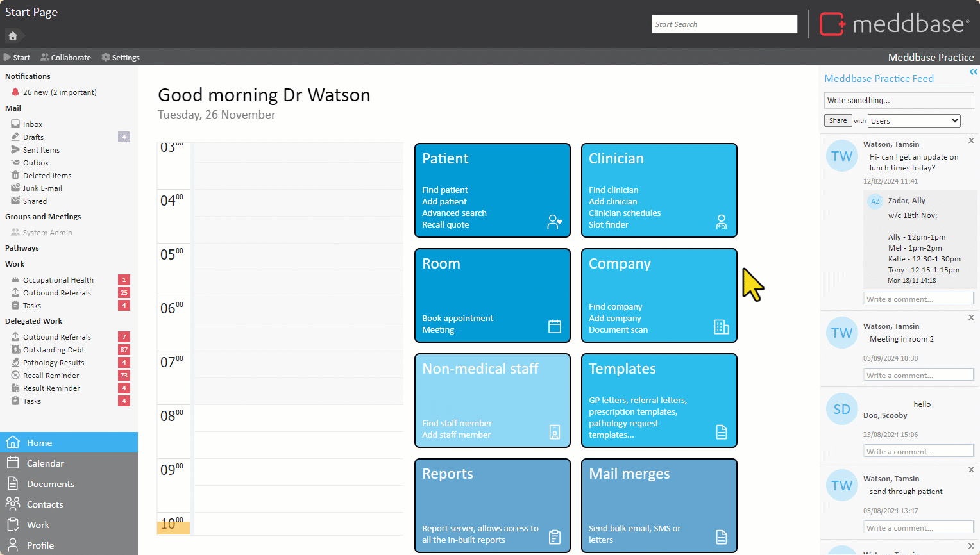Click the Find patient link
This screenshot has width=980, height=555.
(x=444, y=190)
